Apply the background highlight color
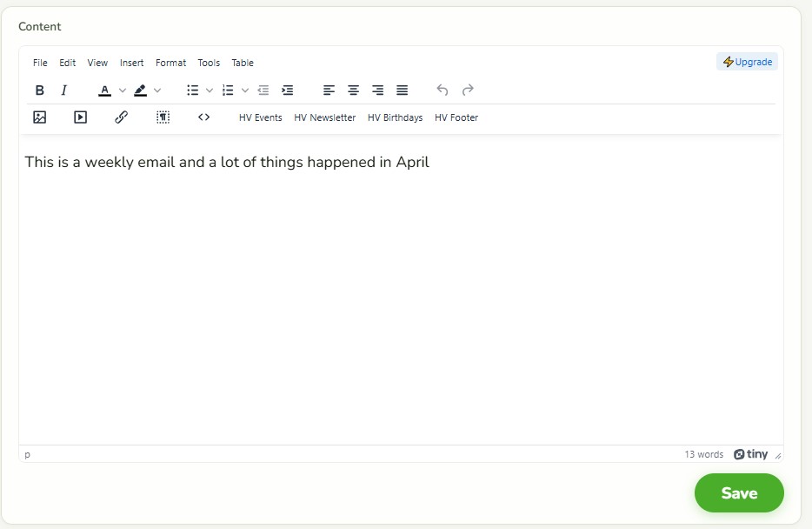Screen dimensions: 812x529 [140, 90]
